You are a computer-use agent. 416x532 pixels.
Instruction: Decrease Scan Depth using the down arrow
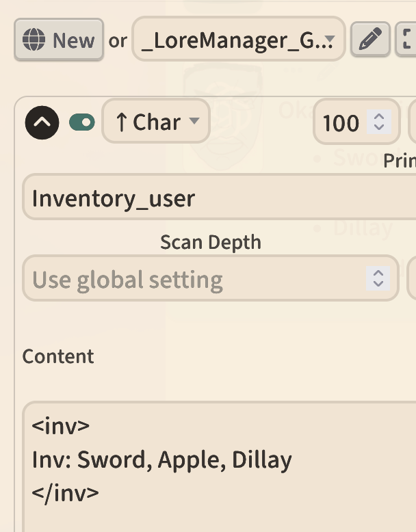point(378,285)
